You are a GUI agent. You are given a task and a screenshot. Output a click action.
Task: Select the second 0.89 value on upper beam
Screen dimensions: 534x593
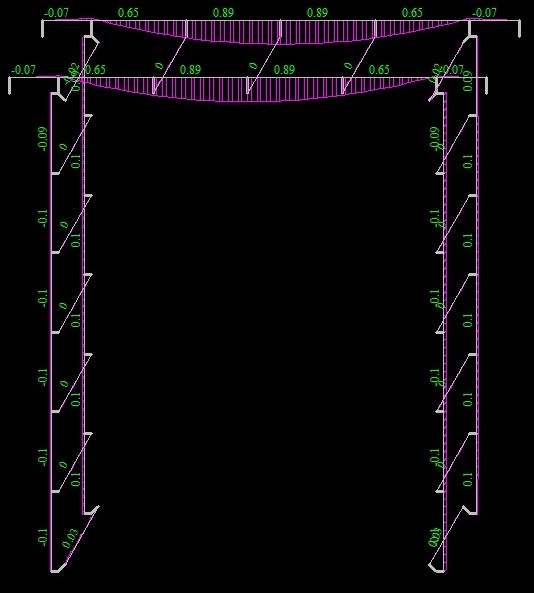pos(317,12)
